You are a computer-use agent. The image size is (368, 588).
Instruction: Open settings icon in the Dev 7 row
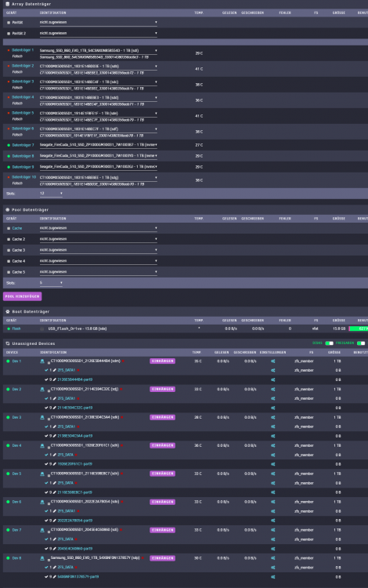[x=273, y=530]
